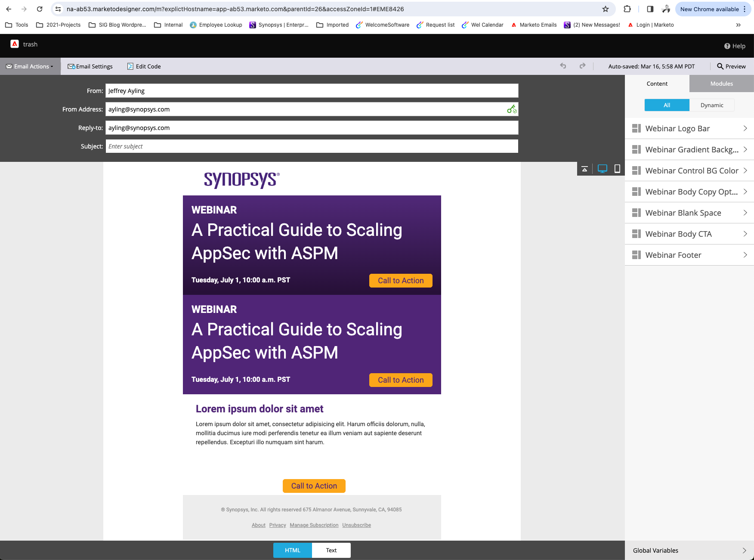The width and height of the screenshot is (754, 560).
Task: Click the From Address token icon
Action: 511,109
